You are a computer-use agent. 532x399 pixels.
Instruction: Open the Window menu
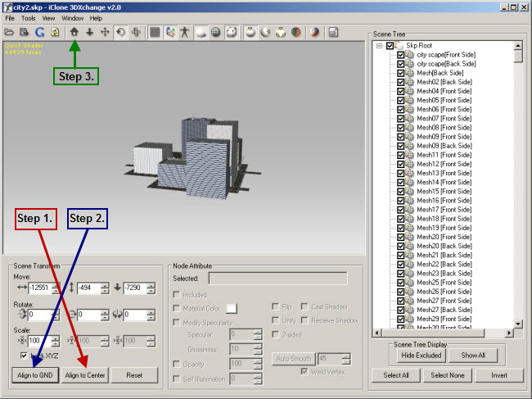click(x=72, y=18)
